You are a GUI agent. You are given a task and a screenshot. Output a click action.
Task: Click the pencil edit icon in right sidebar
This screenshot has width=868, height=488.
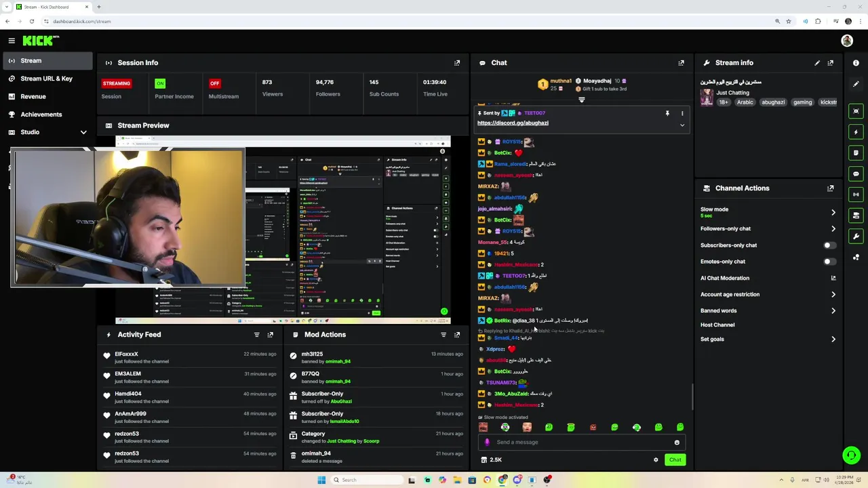pos(856,84)
